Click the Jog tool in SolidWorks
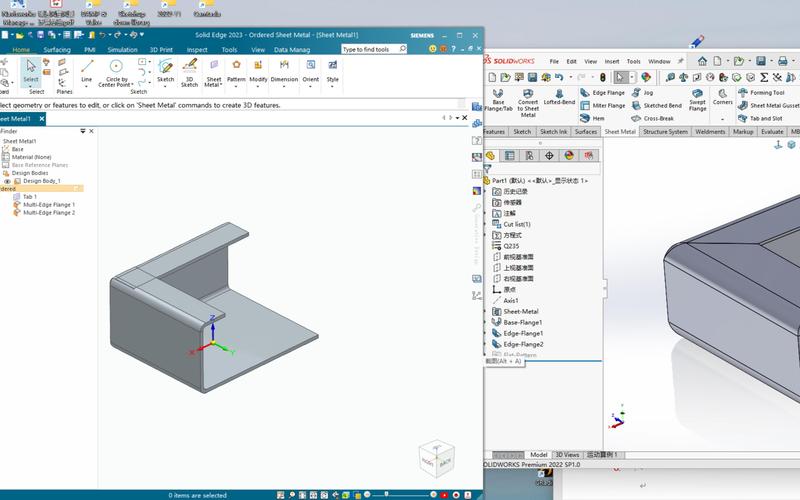This screenshot has width=800, height=500. 643,92
